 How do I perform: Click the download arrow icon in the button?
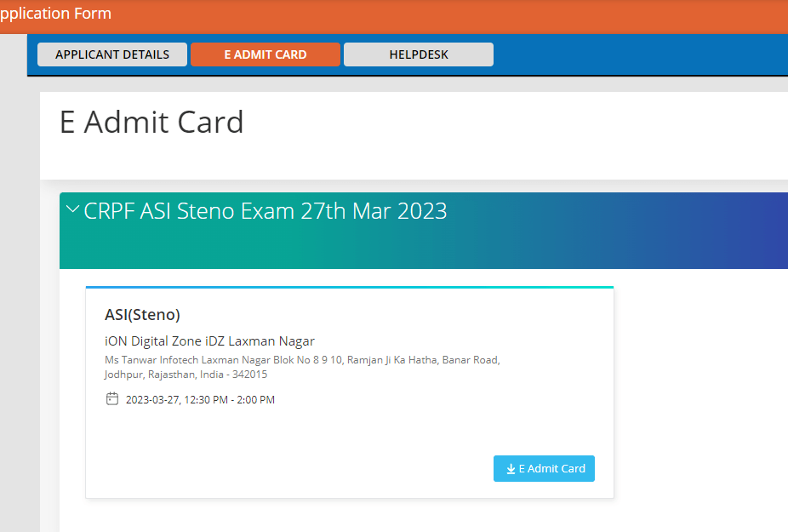click(511, 469)
